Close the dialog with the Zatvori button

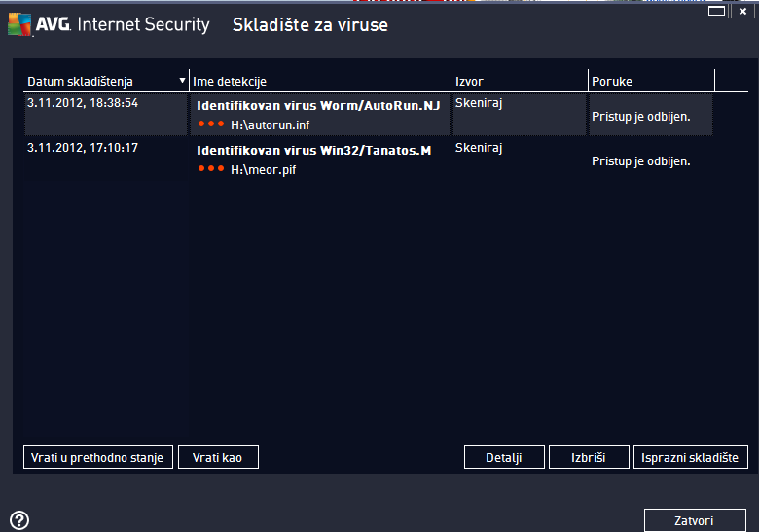[694, 519]
